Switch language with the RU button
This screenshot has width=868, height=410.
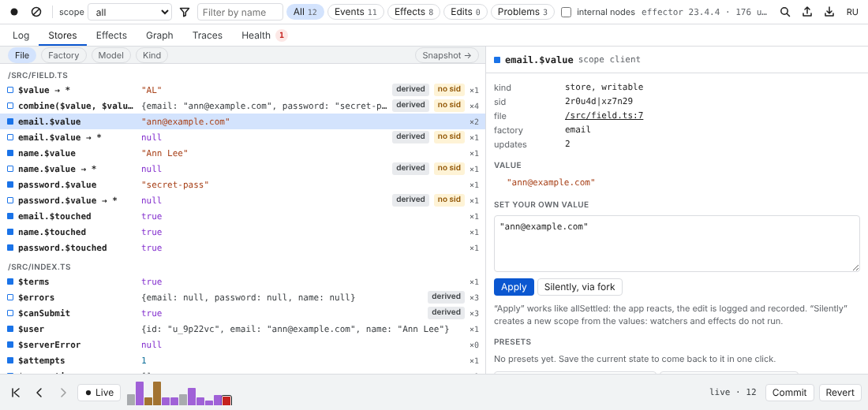[852, 12]
